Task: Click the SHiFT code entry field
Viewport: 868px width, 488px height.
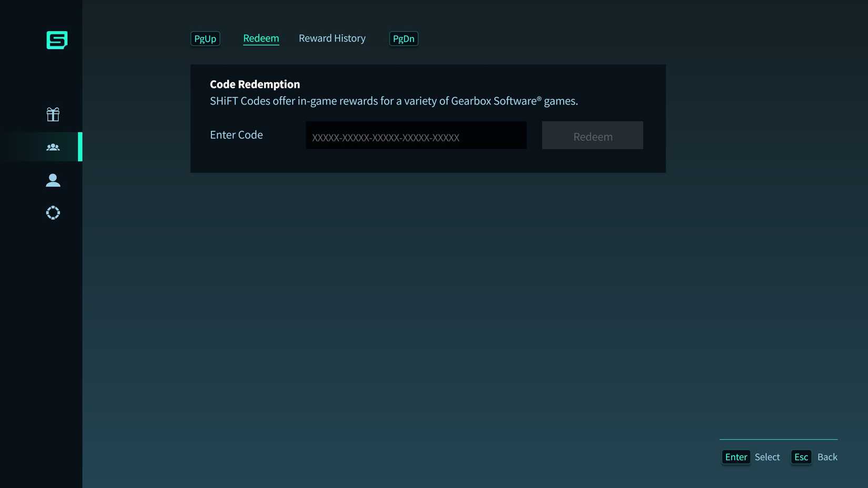Action: point(416,135)
